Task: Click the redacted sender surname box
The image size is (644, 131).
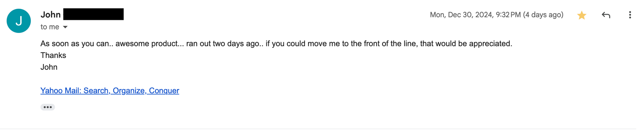Action: coord(94,14)
